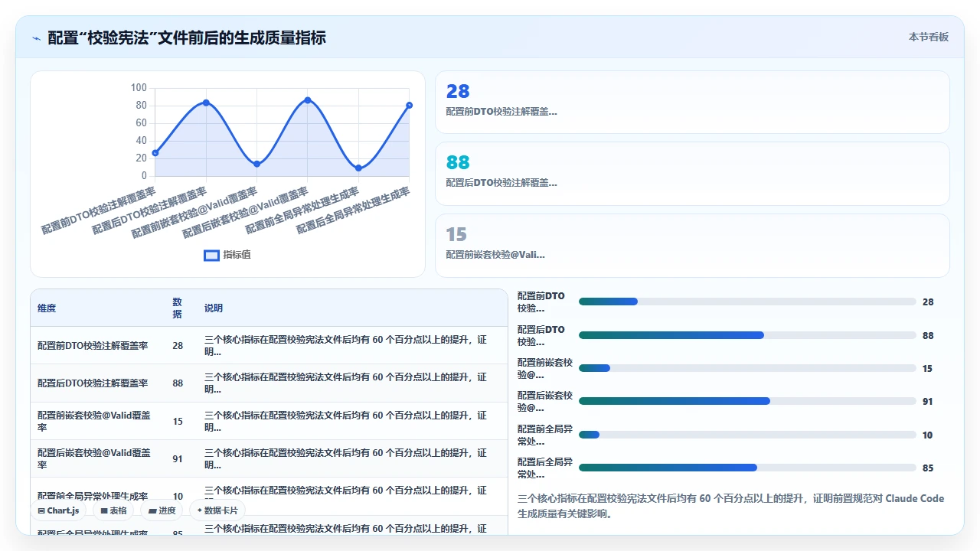The width and height of the screenshot is (980, 551).
Task: Click chart axis label 配置前DTO校验注解覆盖率
Action: coord(98,210)
